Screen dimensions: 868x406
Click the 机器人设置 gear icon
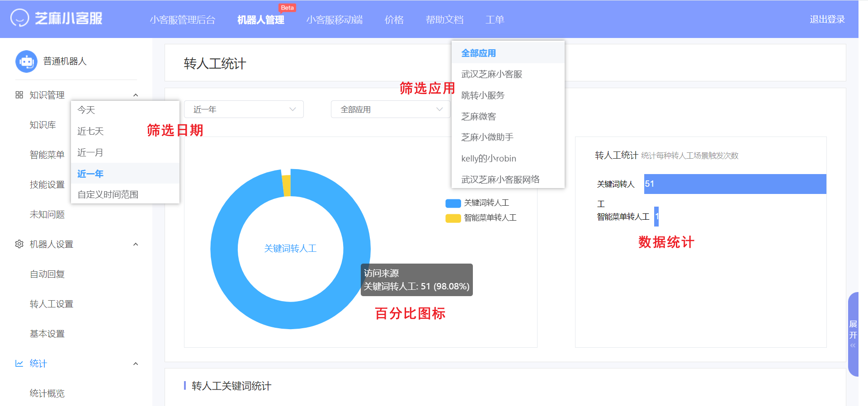(19, 244)
